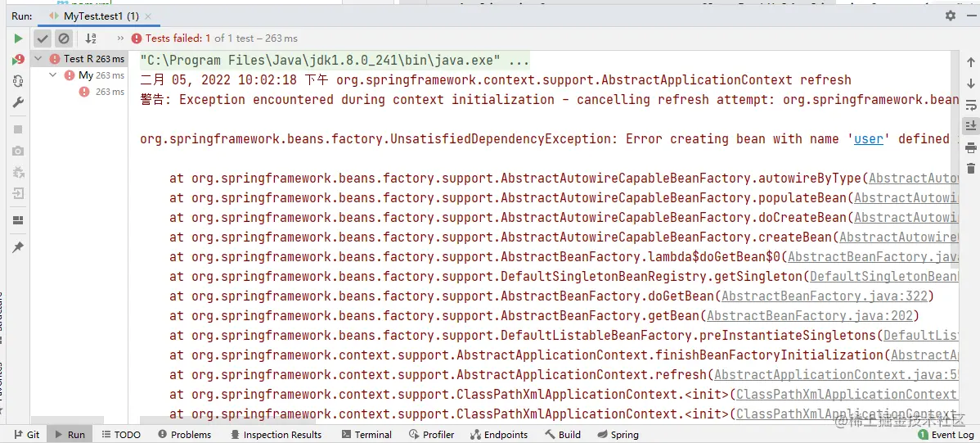This screenshot has width=980, height=443.
Task: Open the TODO tool window
Action: click(121, 434)
